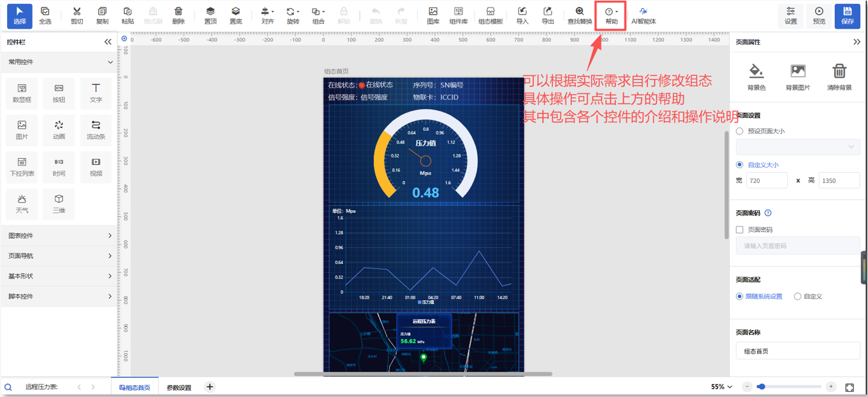
Task: Expand the 脚本控件 section
Action: tap(59, 297)
